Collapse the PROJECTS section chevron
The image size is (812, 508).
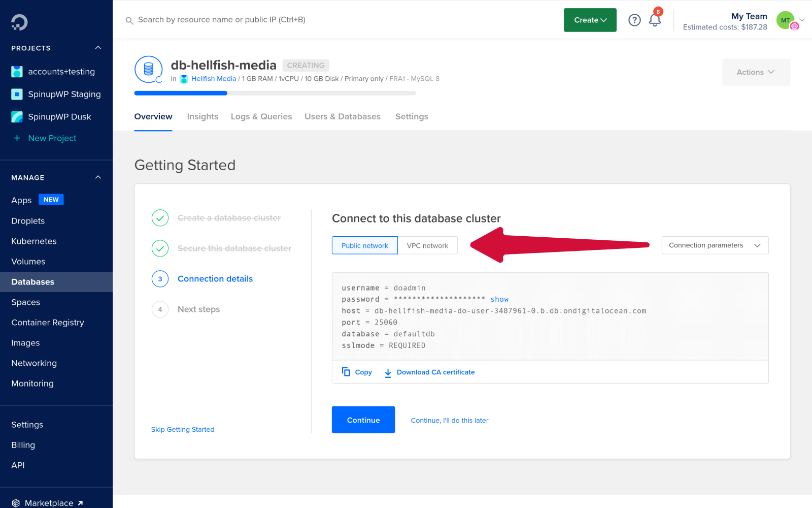click(x=97, y=48)
